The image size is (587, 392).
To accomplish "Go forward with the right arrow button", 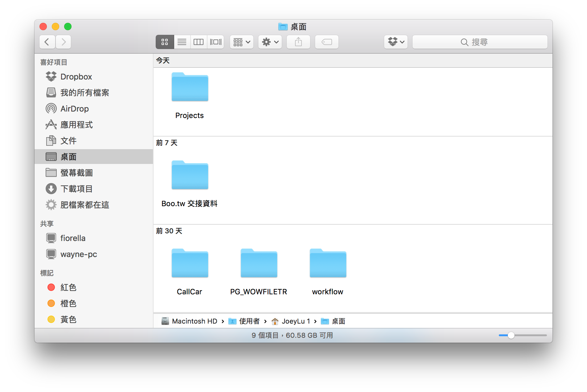I will pyautogui.click(x=64, y=42).
